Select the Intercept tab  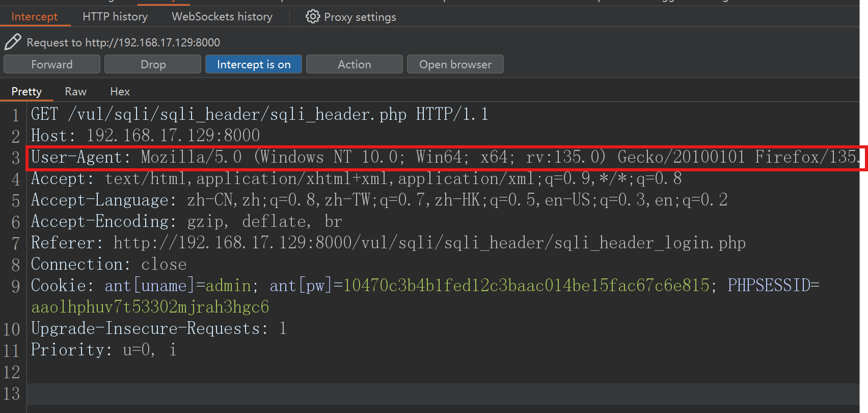[35, 17]
